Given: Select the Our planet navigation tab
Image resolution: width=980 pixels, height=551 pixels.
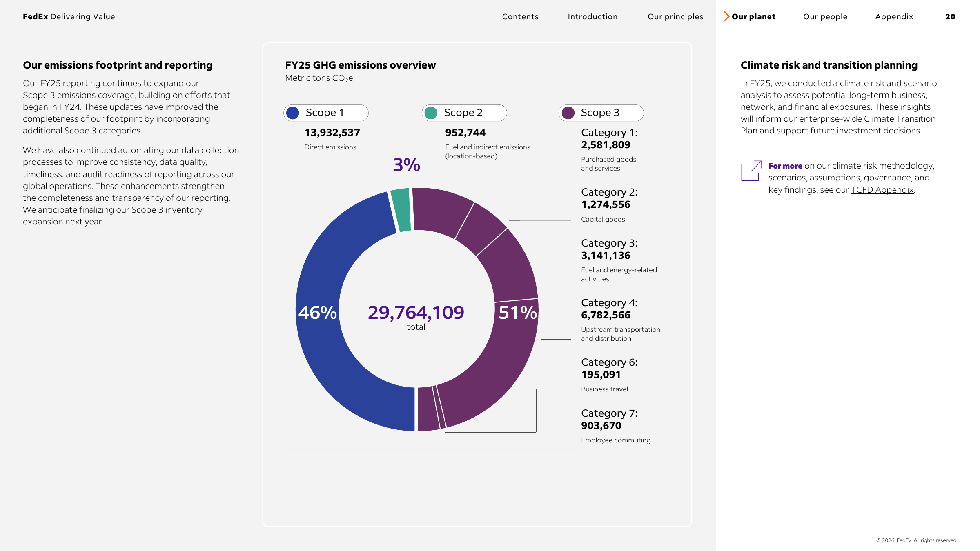Looking at the screenshot, I should (754, 17).
